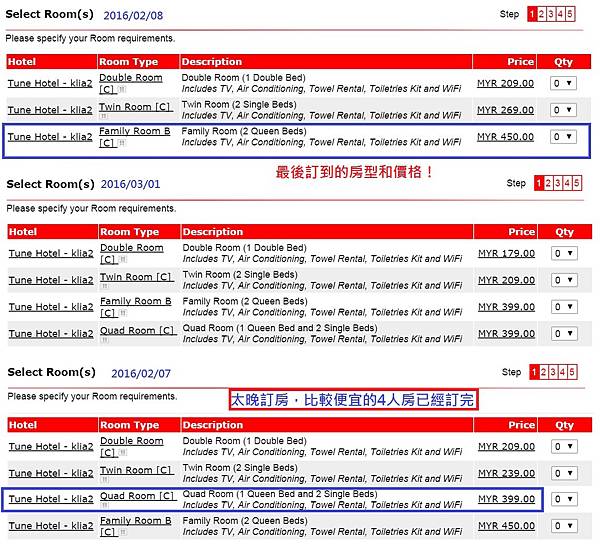Click MYR 399.00 price for 2016/03/01 Quad Room
Screen dimensions: 600x547
[507, 334]
